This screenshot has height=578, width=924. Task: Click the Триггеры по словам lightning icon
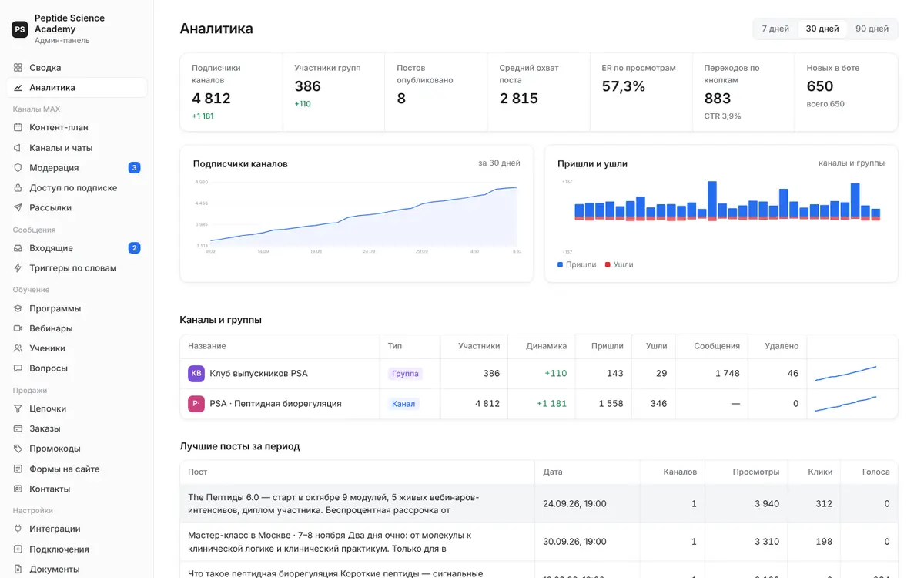point(18,268)
